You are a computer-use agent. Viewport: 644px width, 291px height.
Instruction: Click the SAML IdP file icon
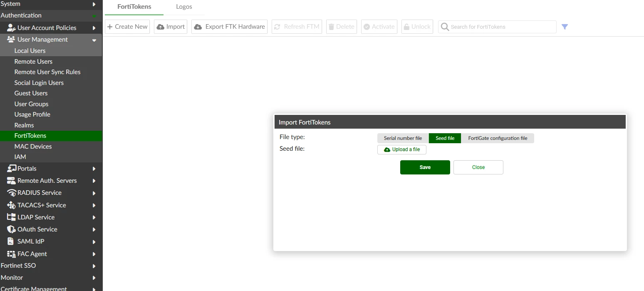point(11,241)
